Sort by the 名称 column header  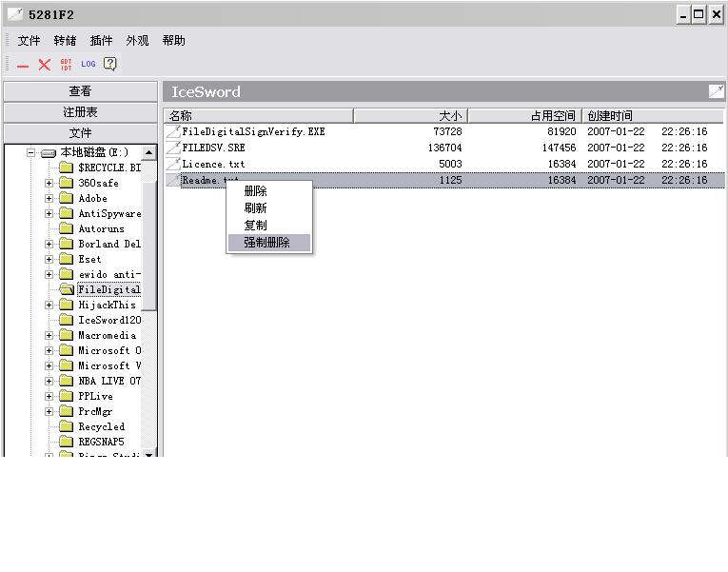click(258, 115)
